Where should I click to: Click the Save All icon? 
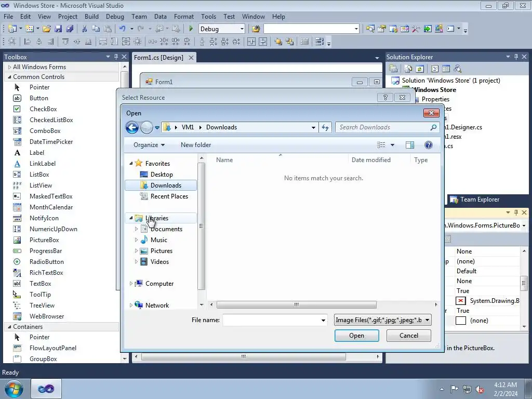[x=70, y=29]
